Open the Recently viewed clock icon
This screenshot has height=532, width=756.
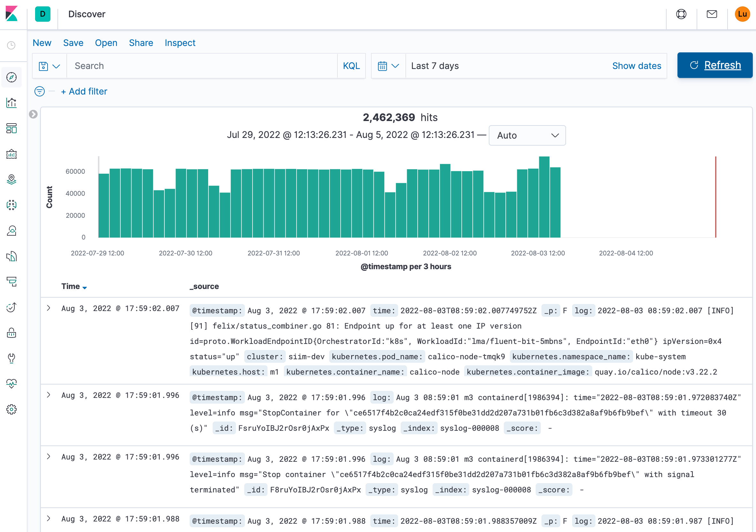[x=11, y=45]
